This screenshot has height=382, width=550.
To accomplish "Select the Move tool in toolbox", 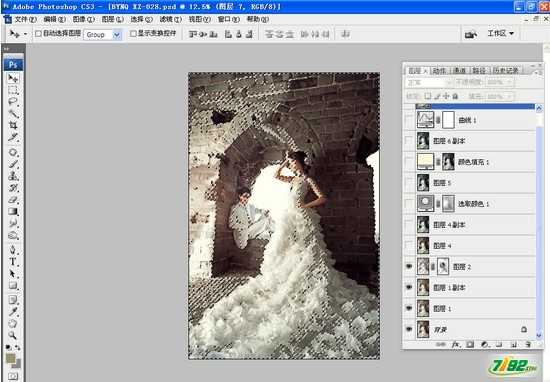I will (13, 78).
